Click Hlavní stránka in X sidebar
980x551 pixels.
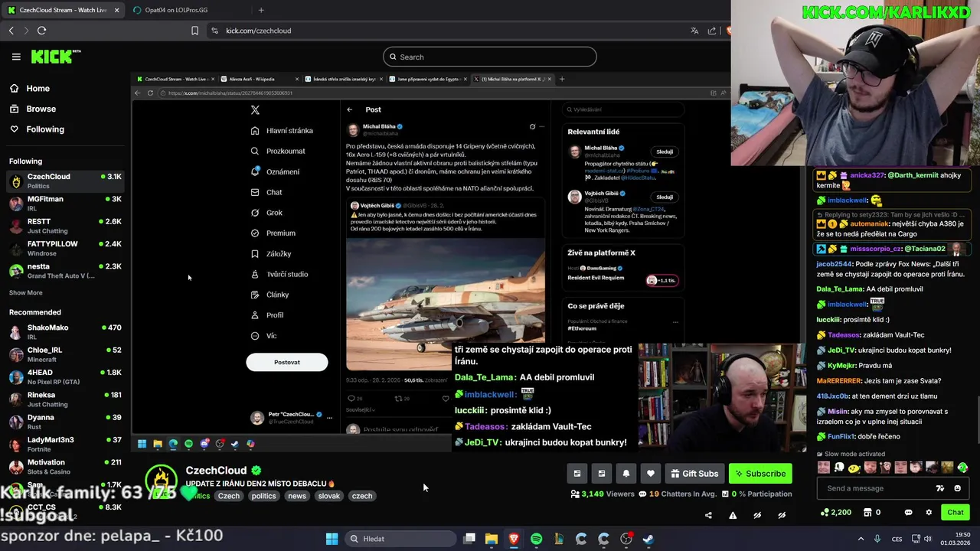(283, 131)
